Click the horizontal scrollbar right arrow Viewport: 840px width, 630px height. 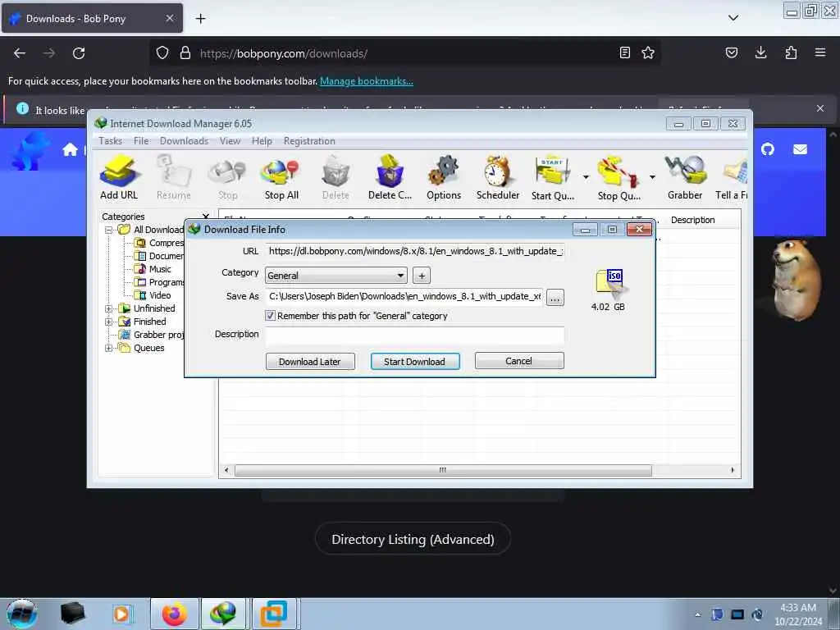(733, 470)
